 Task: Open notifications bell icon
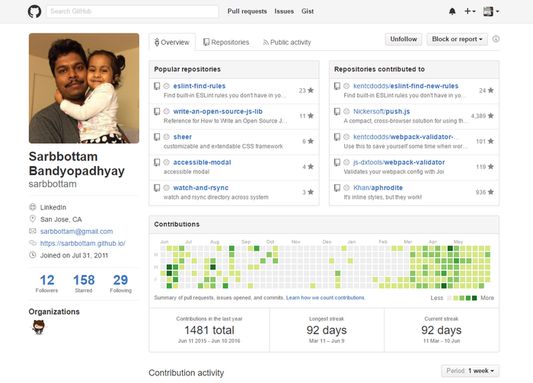(452, 11)
